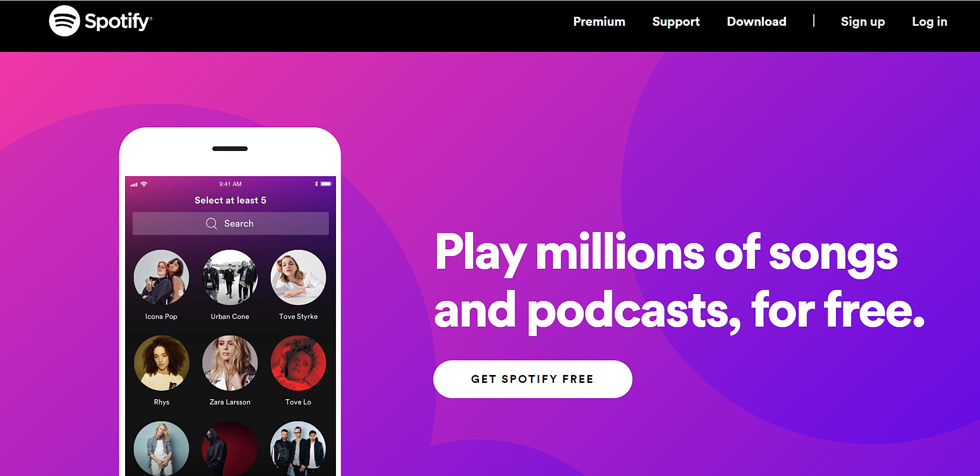
Task: Select the Zara Larsson artist photo
Action: pyautogui.click(x=230, y=363)
